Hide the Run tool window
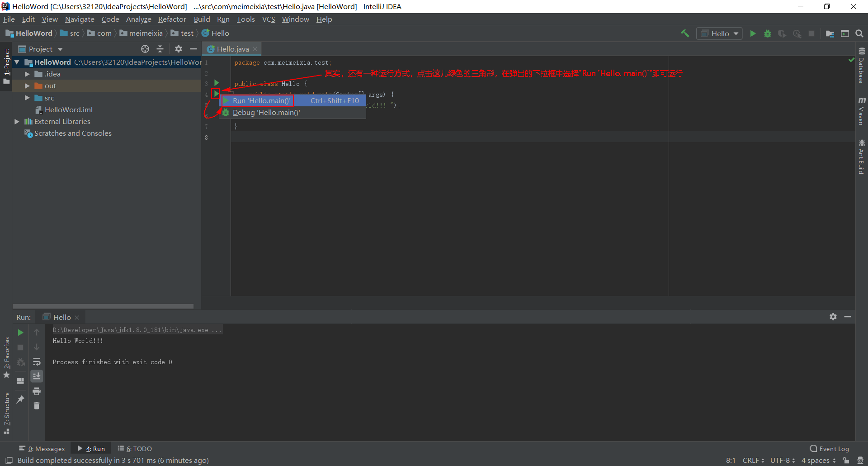Viewport: 868px width, 466px height. [x=848, y=317]
